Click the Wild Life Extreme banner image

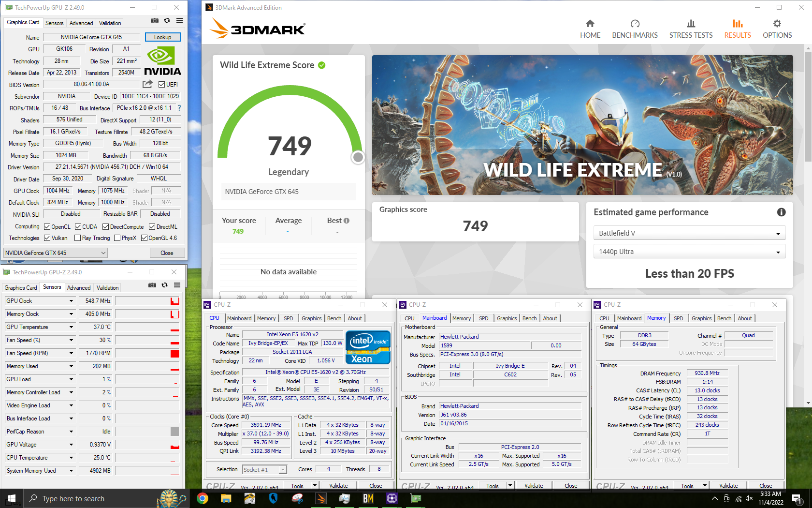582,125
